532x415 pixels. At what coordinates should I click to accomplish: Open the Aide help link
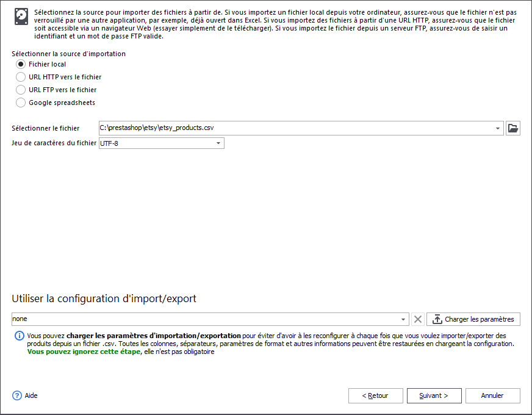coord(31,395)
